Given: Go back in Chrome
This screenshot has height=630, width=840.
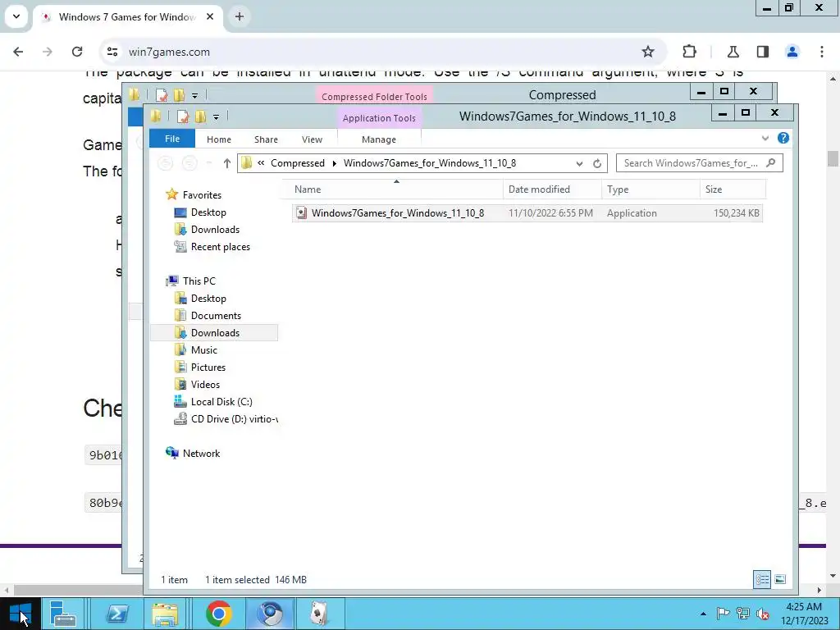Looking at the screenshot, I should tap(18, 52).
